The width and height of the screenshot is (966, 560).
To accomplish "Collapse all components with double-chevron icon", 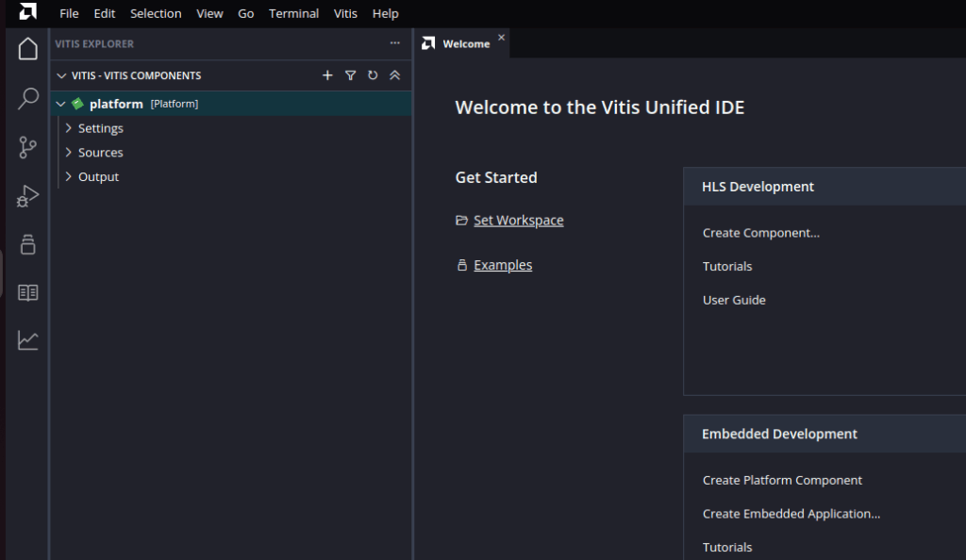I will (395, 75).
